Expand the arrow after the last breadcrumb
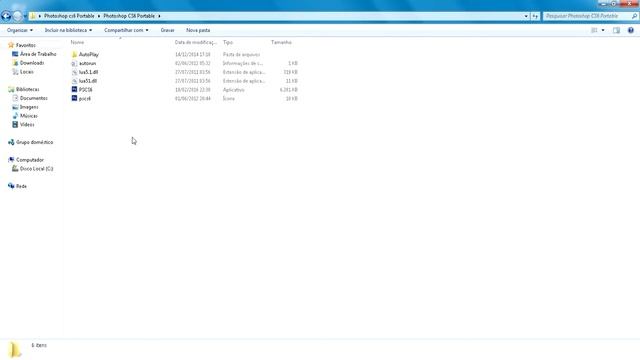This screenshot has height=360, width=640. 159,16
